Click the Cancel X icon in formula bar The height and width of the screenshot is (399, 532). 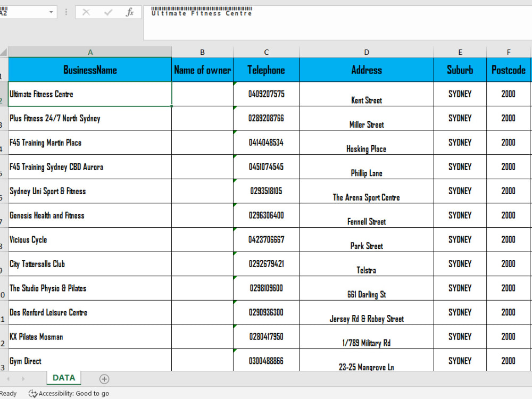pos(86,13)
